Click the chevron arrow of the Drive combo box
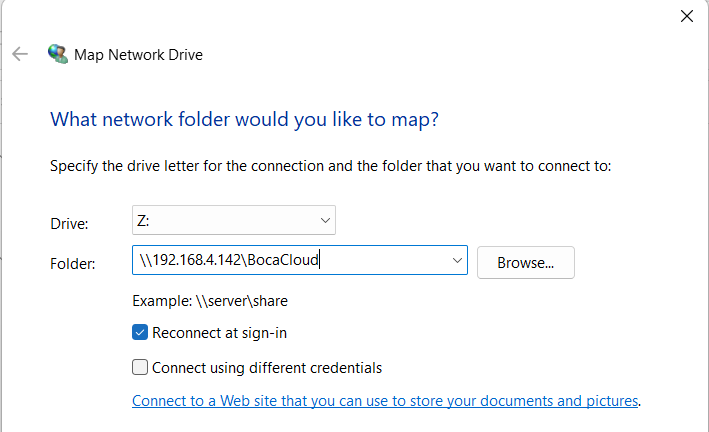This screenshot has height=432, width=709. coord(324,220)
